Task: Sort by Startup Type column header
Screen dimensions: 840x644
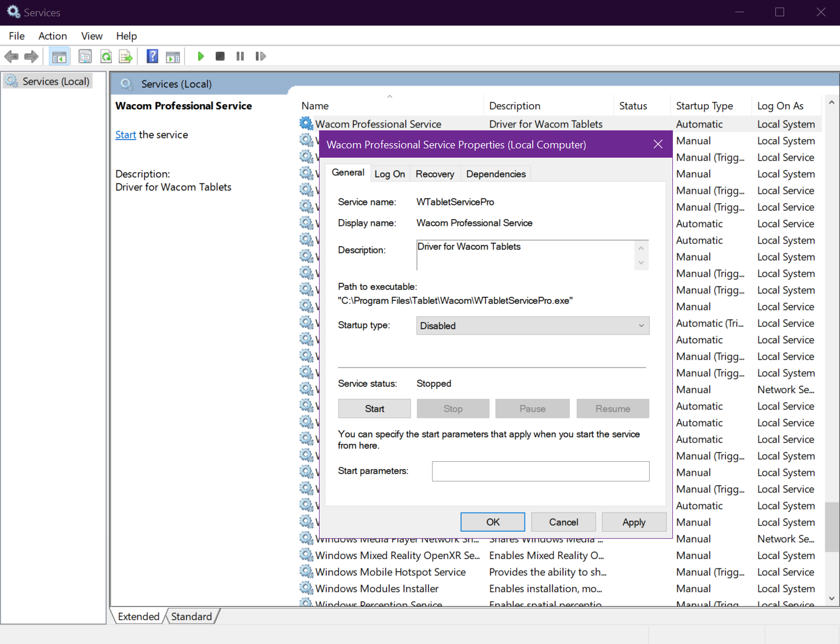Action: pyautogui.click(x=711, y=106)
